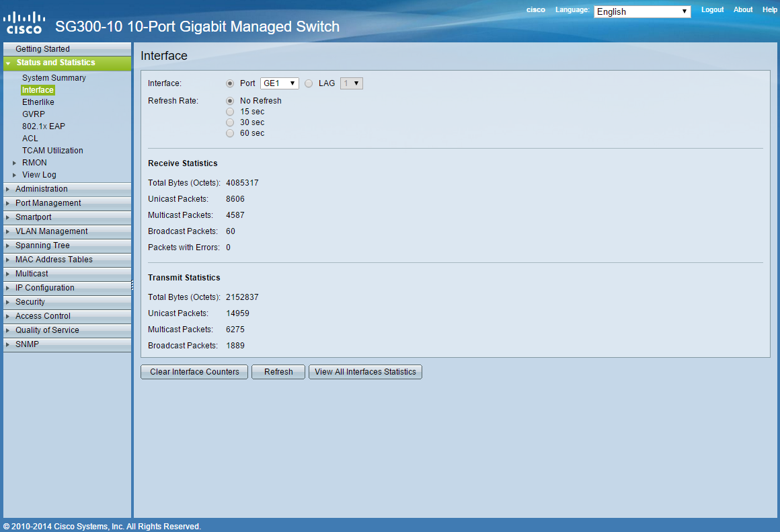This screenshot has height=532, width=780.
Task: Open the Help link
Action: (769, 10)
